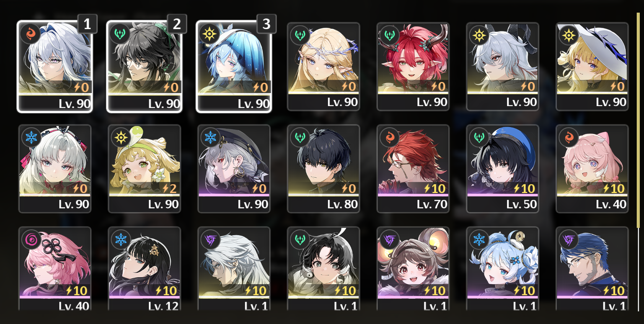Select the dark-haired character in slot 2

click(144, 67)
